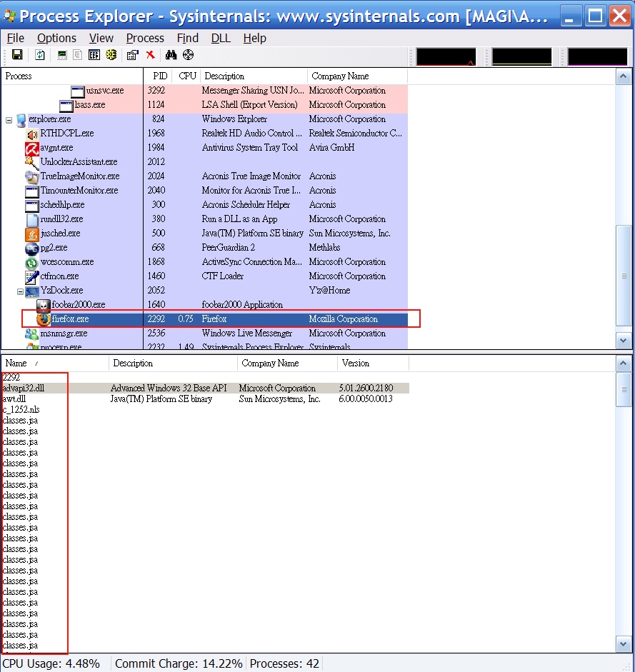Select the foobar2000.exe icon
The width and height of the screenshot is (635, 672).
44,305
